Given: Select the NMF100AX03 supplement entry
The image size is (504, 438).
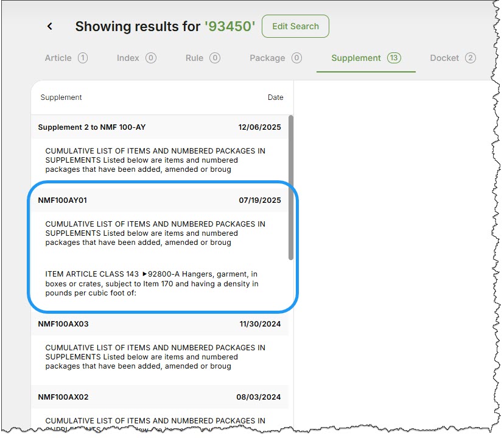Looking at the screenshot, I should (x=63, y=324).
